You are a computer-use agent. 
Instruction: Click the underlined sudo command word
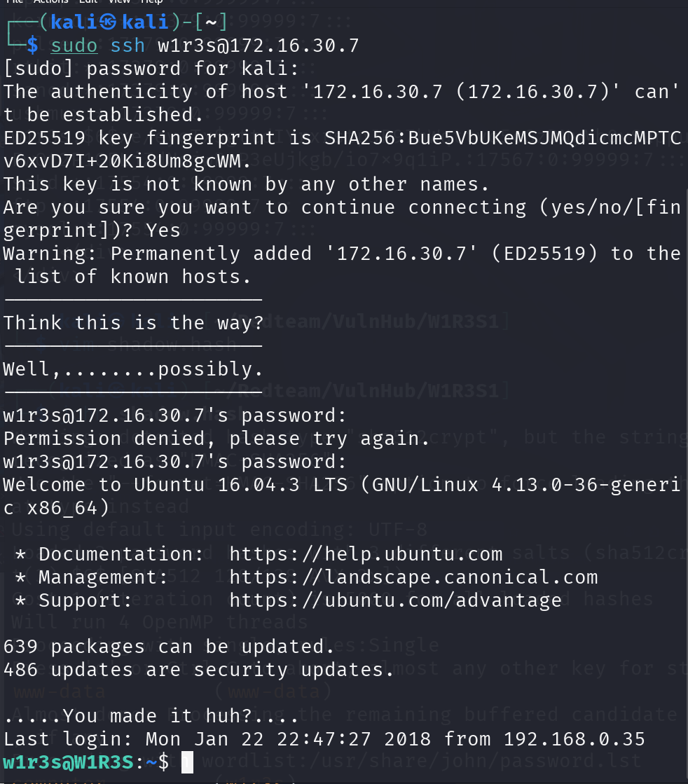click(74, 46)
